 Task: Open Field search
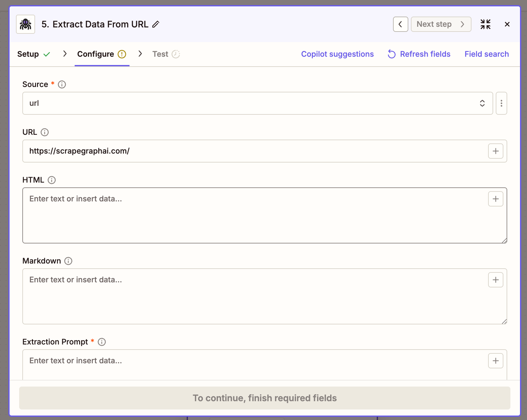[x=486, y=54]
